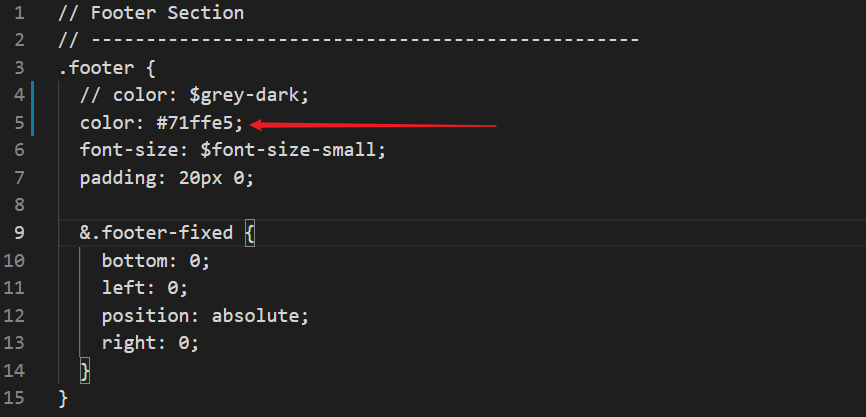866x417 pixels.
Task: Click the left: 0 declaration
Action: (145, 288)
